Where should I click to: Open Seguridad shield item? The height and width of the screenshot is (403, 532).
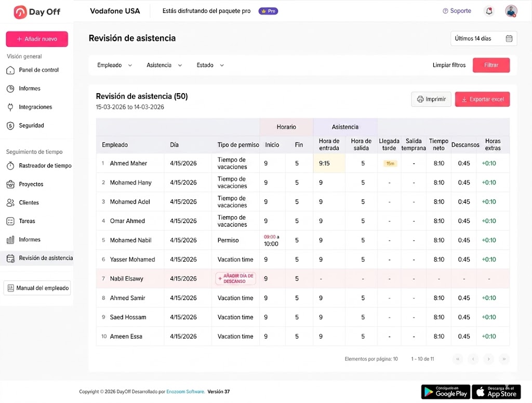tap(25, 126)
